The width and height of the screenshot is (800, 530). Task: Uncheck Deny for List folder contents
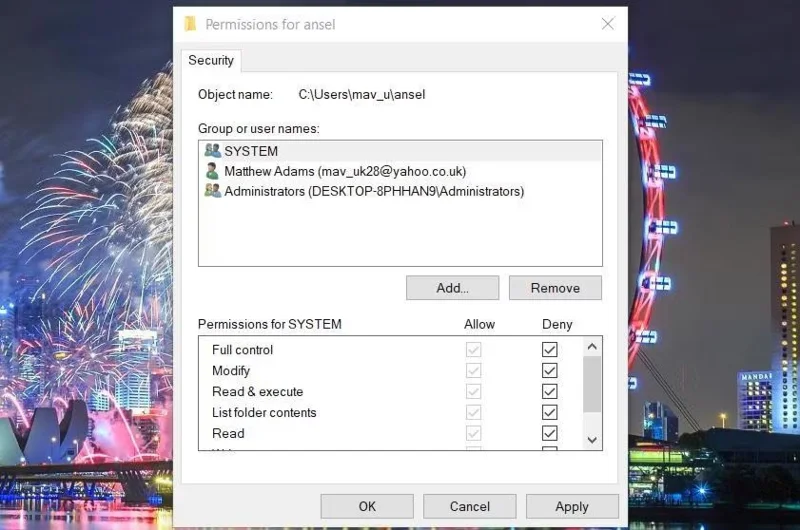point(549,412)
